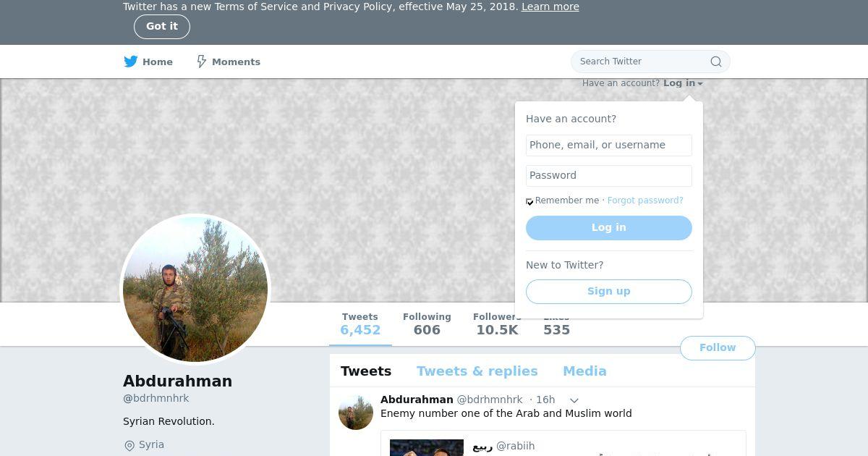Expand the Log in dropdown caret
Screen dimensions: 868x456
pyautogui.click(x=700, y=84)
